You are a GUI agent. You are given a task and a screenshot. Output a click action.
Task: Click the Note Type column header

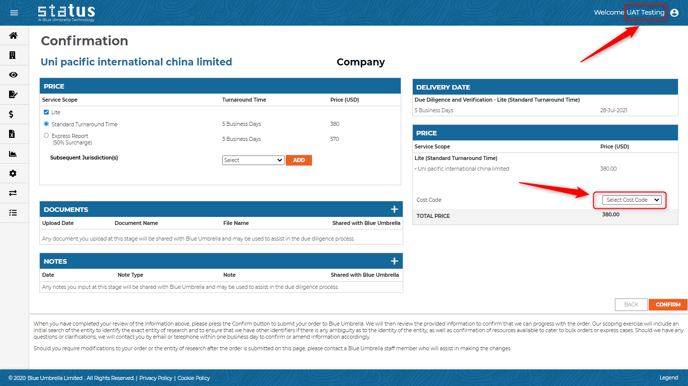pyautogui.click(x=130, y=275)
